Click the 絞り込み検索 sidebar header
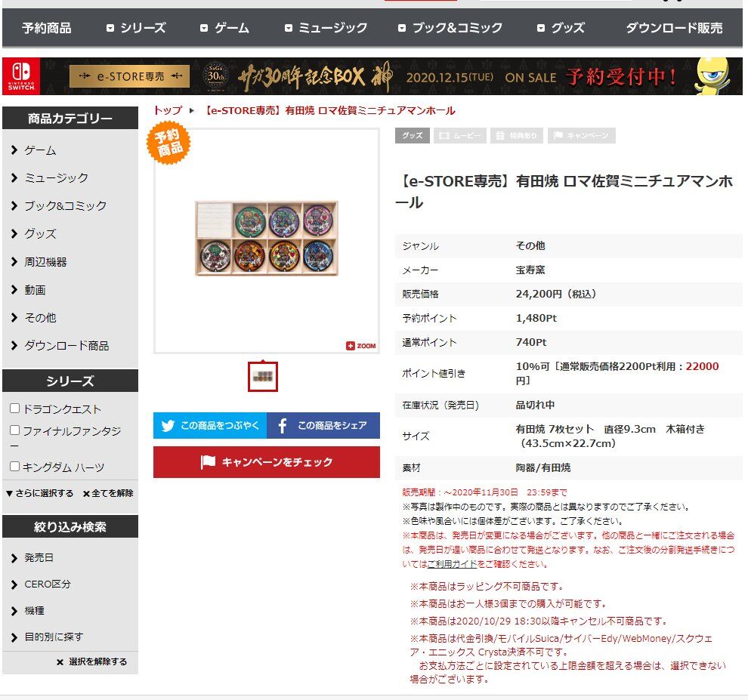 coord(70,527)
